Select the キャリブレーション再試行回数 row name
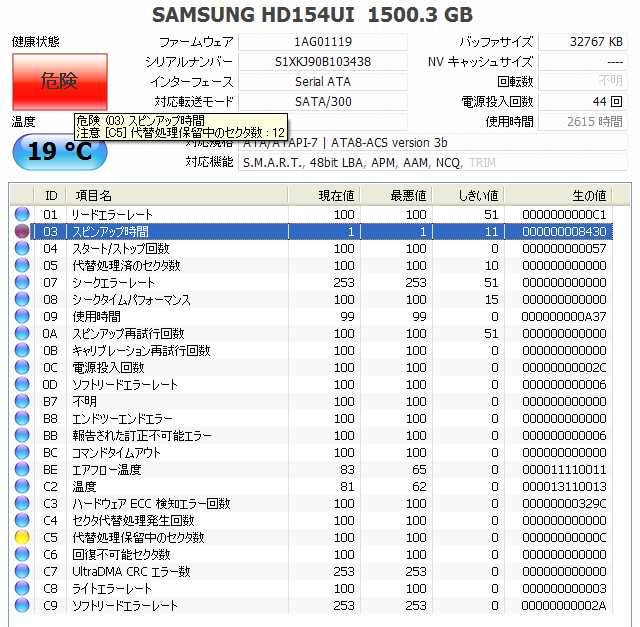The image size is (640, 627). click(x=141, y=351)
